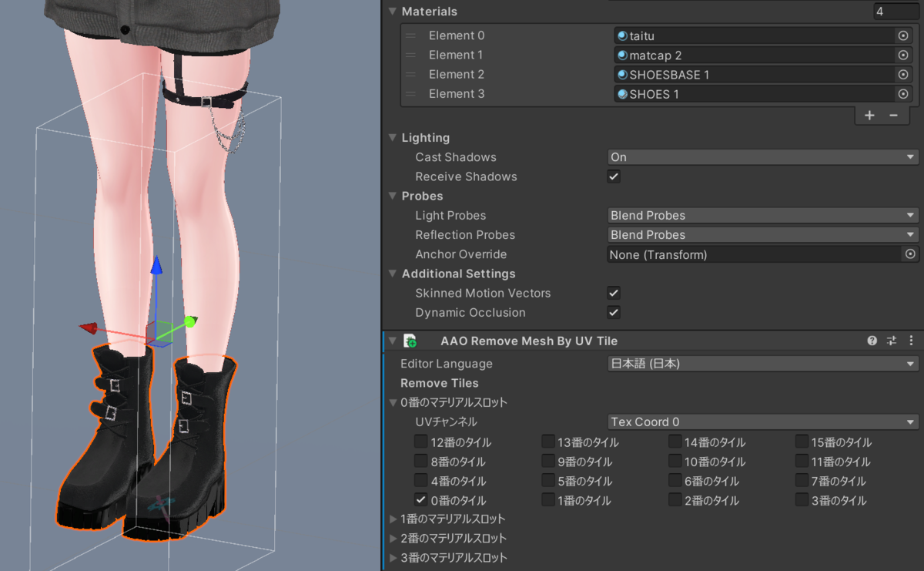Open the object picker for matcap 2
This screenshot has width=924, height=571.
pyautogui.click(x=902, y=55)
